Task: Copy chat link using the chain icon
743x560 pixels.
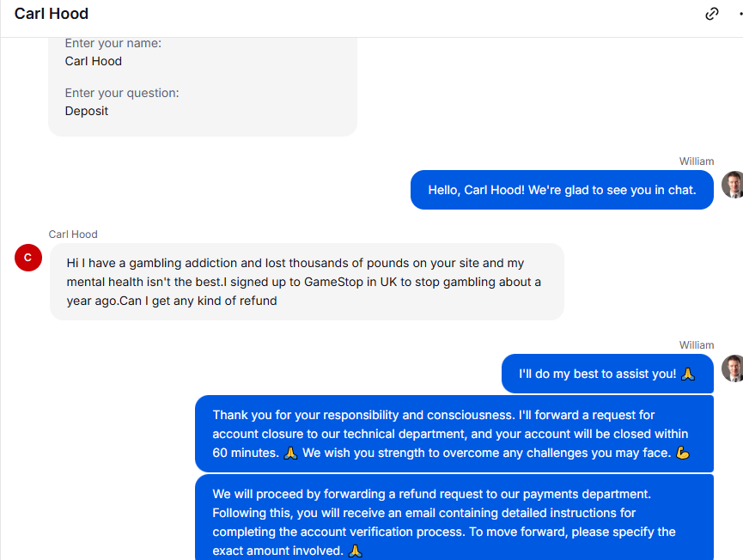Action: coord(712,14)
